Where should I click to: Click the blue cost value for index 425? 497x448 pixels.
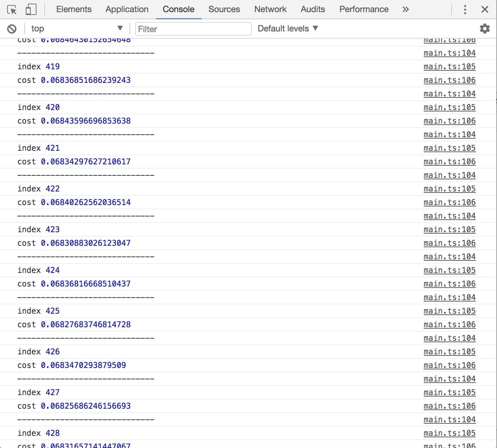tap(86, 324)
